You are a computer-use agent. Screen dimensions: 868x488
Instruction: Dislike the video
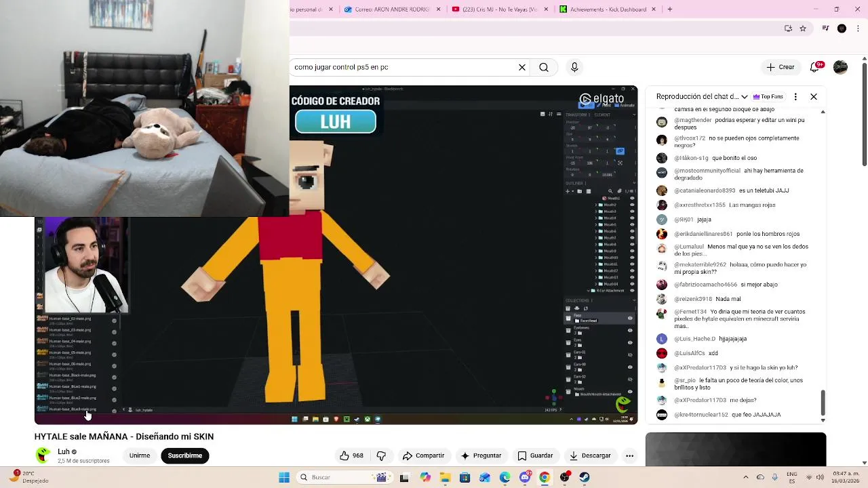[x=381, y=455]
